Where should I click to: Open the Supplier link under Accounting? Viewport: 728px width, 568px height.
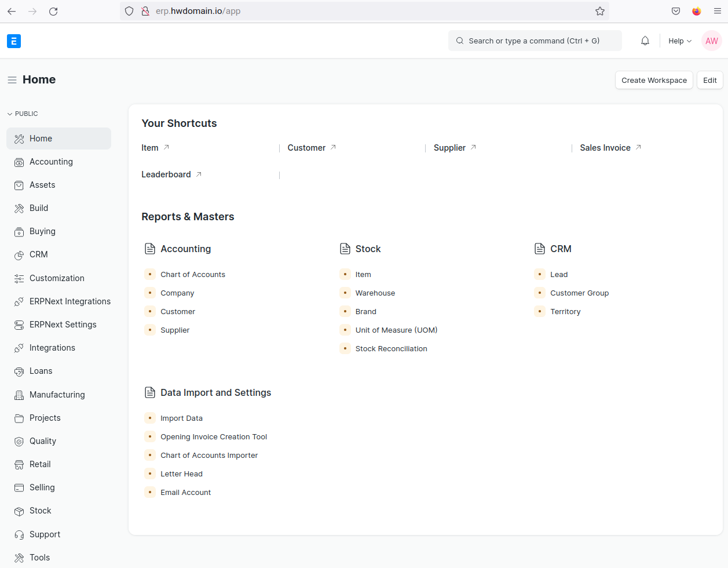175,330
